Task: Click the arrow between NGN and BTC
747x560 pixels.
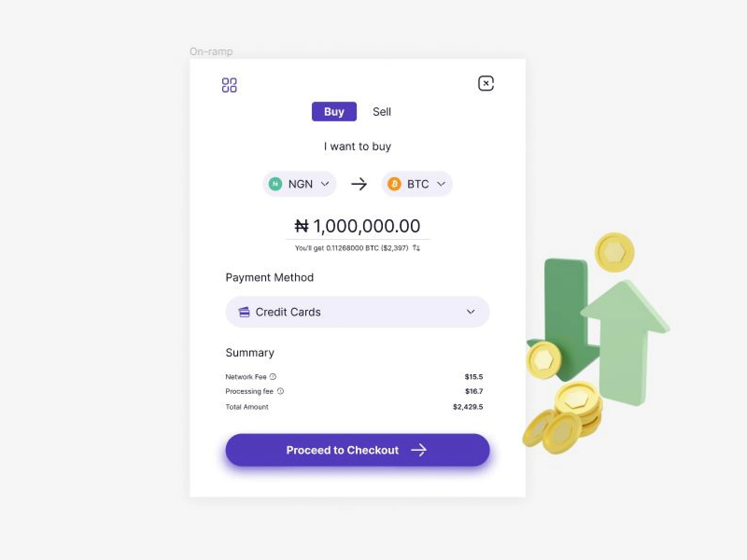Action: (359, 184)
